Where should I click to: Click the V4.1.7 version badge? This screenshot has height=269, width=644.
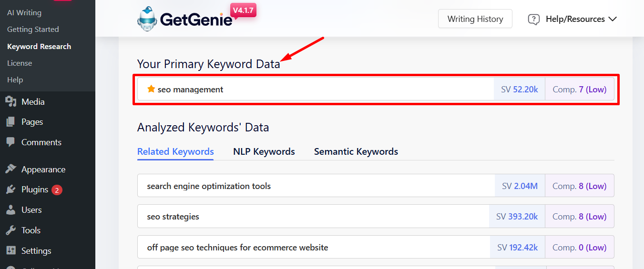tap(244, 10)
